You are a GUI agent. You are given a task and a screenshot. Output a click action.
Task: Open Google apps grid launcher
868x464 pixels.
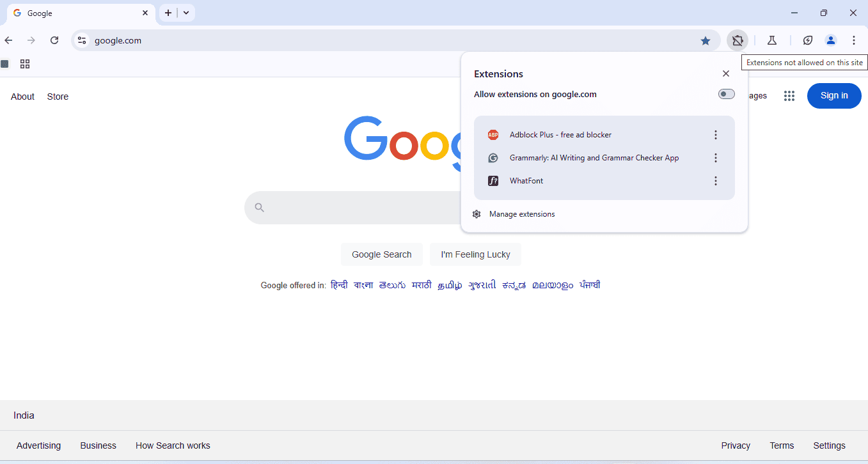(789, 96)
